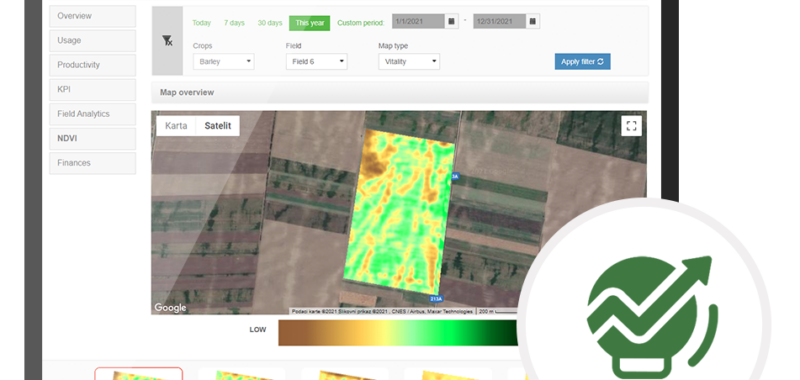Select the This year period filter
Viewport: 800px width, 380px height.
(x=310, y=23)
